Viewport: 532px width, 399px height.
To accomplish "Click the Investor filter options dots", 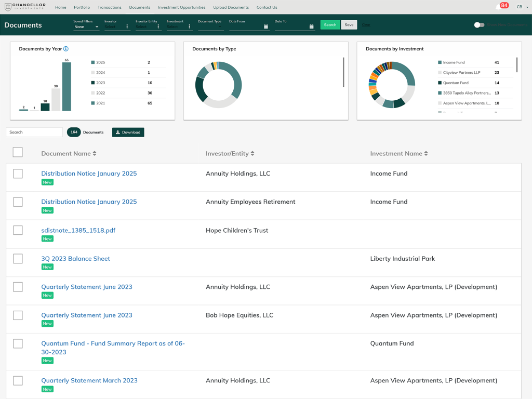I will click(x=127, y=26).
